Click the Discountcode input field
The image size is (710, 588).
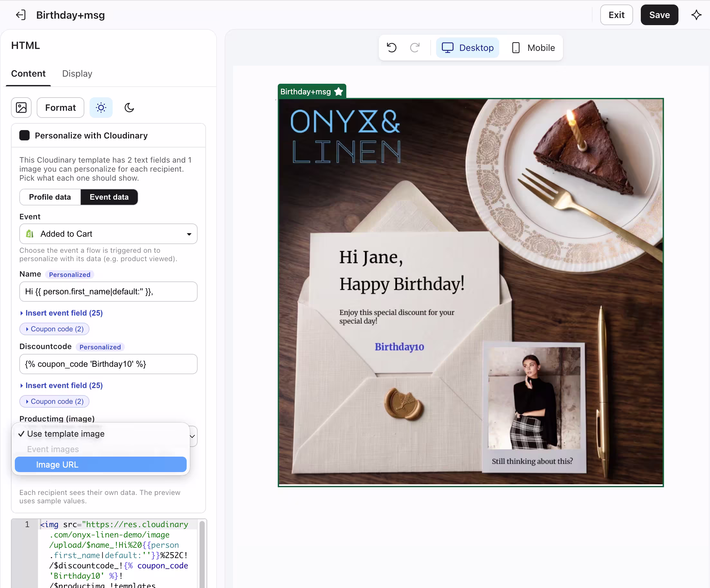108,364
